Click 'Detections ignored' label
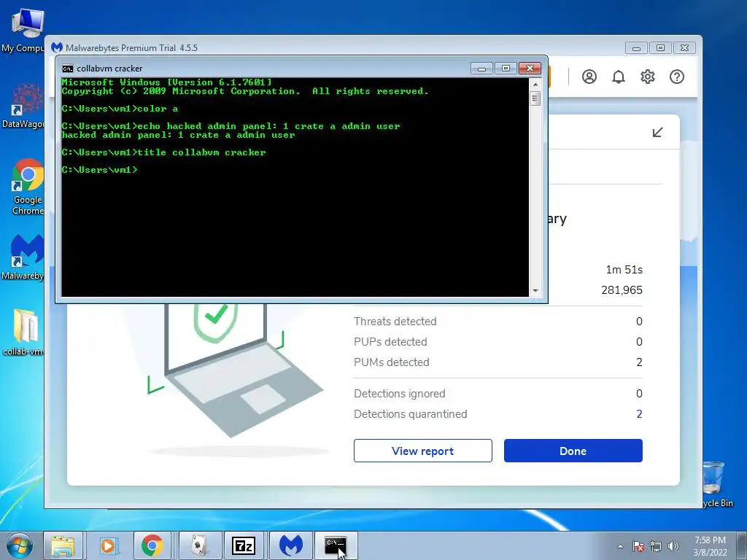The width and height of the screenshot is (747, 560). [399, 394]
